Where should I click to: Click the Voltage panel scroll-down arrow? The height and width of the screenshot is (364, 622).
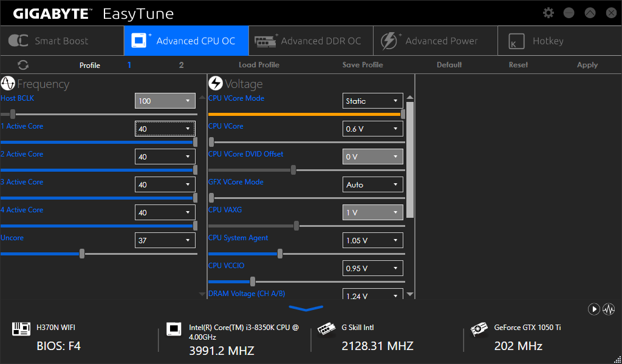(x=410, y=294)
